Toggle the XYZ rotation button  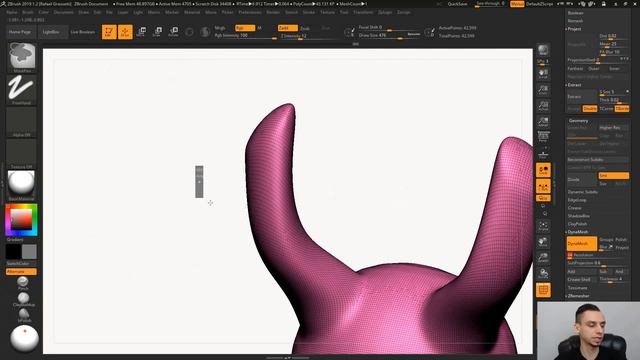tap(543, 198)
